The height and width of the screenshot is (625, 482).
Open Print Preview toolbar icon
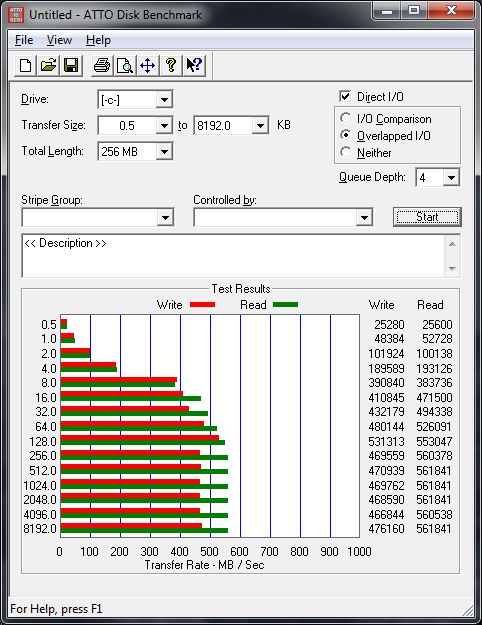click(125, 65)
